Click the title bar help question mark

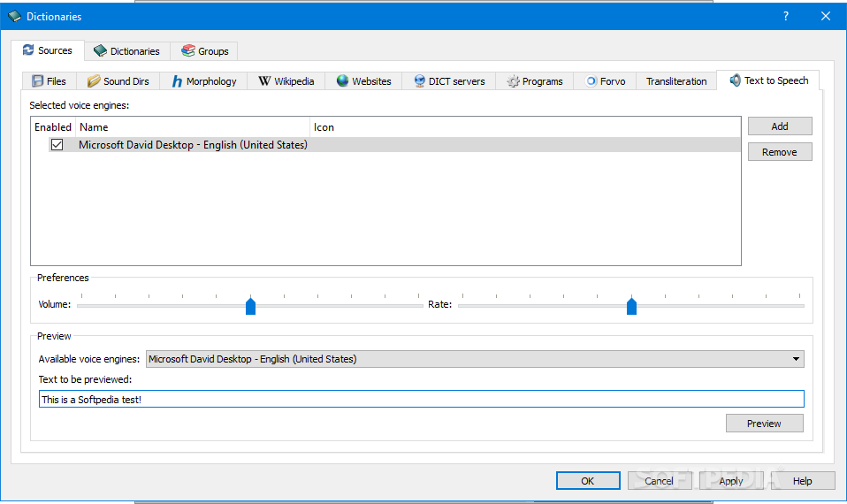pyautogui.click(x=786, y=16)
